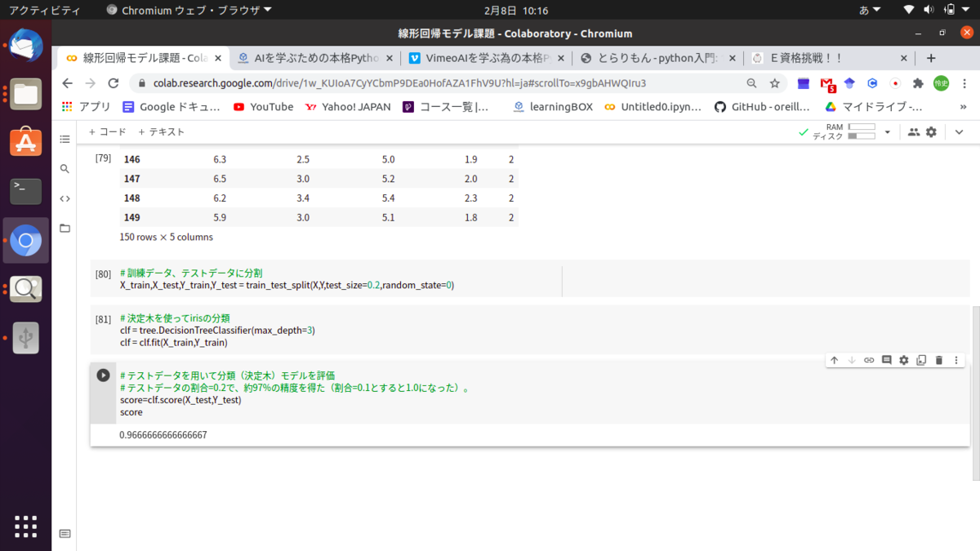Move the selected cell up
Screen dimensions: 980x551
[x=834, y=360]
